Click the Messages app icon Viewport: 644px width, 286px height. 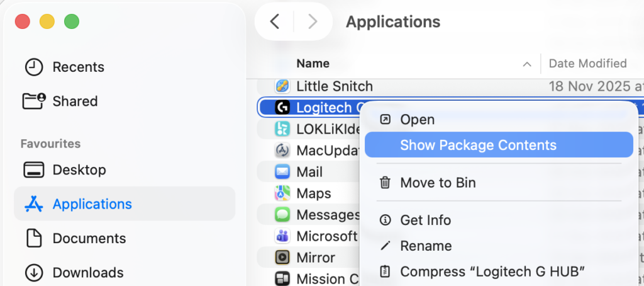pos(282,215)
